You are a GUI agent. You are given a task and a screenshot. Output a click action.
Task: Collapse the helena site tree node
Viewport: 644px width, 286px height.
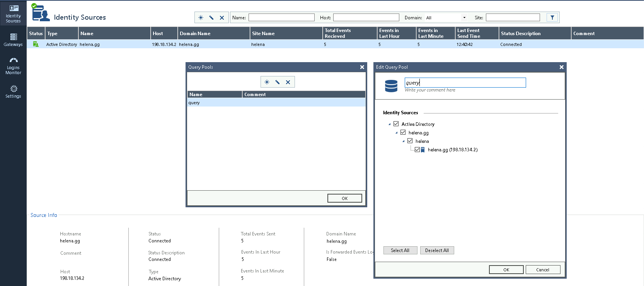tap(403, 141)
